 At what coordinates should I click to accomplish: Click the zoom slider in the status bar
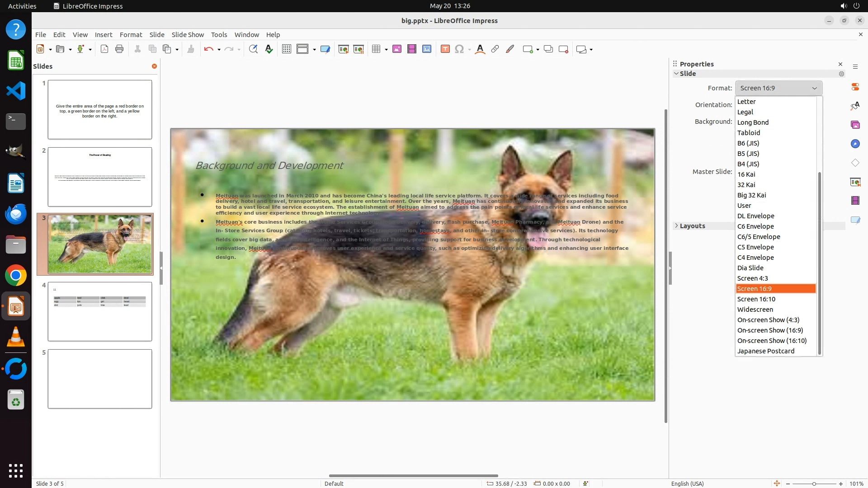(814, 483)
